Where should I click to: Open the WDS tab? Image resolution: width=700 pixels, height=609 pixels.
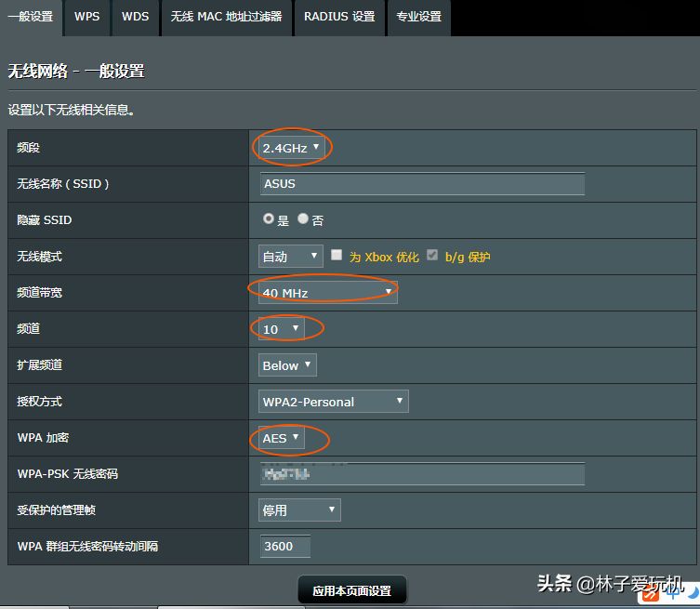click(136, 17)
